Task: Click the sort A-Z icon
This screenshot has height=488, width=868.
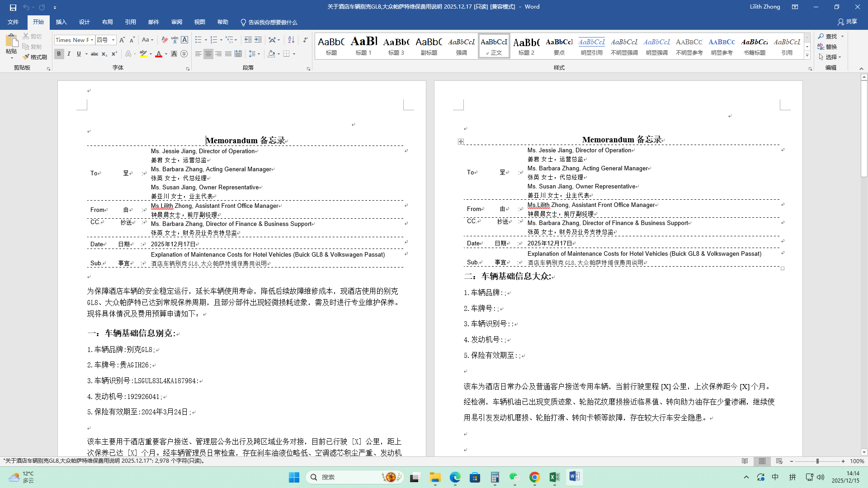Action: tap(291, 40)
